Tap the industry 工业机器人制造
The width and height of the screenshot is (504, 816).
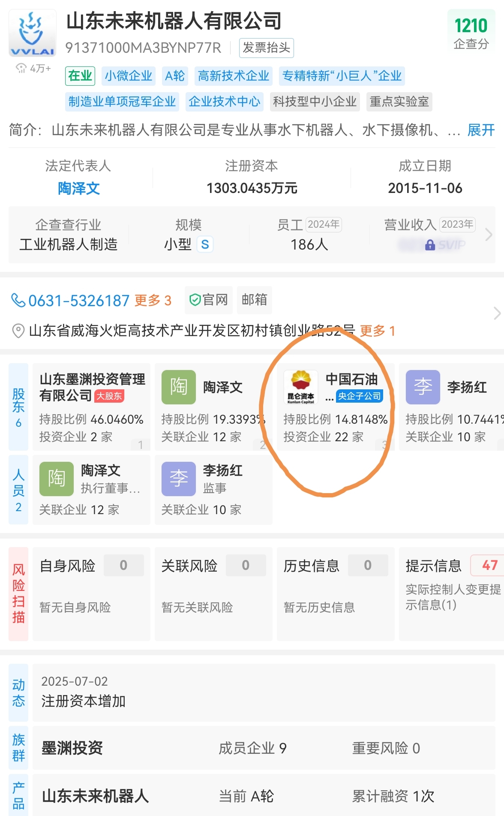[69, 244]
